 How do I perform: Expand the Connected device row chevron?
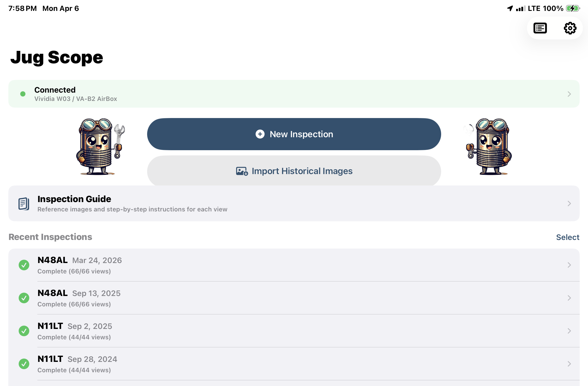[569, 94]
